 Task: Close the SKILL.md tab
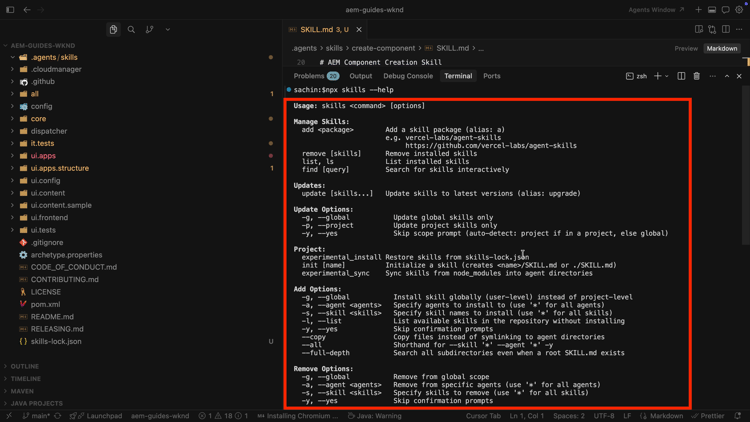coord(359,30)
